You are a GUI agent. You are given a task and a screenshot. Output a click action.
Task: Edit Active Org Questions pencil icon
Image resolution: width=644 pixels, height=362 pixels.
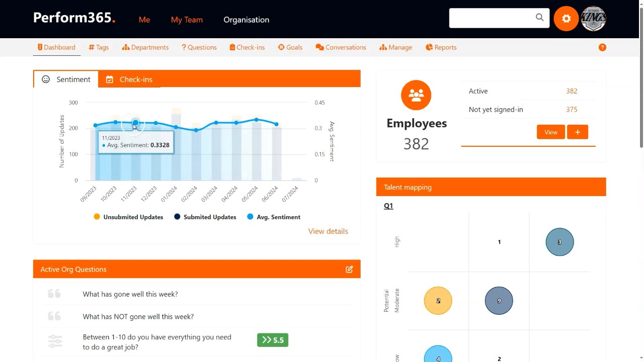pyautogui.click(x=349, y=269)
